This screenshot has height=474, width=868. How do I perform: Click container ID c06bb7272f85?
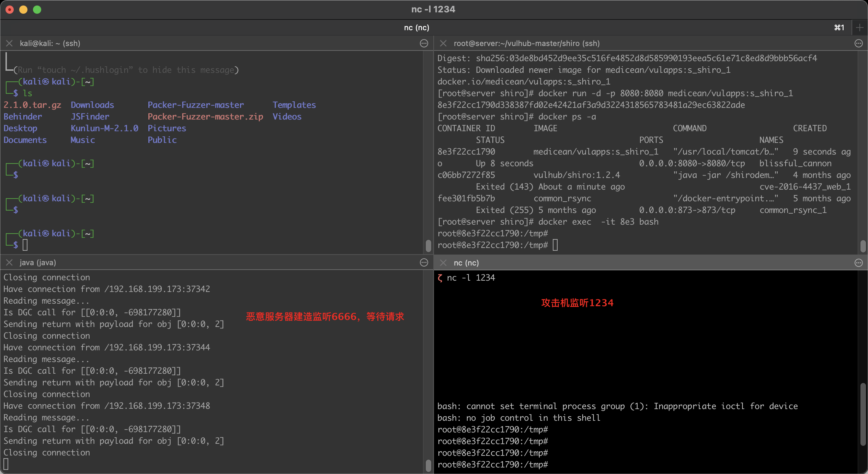(x=466, y=175)
